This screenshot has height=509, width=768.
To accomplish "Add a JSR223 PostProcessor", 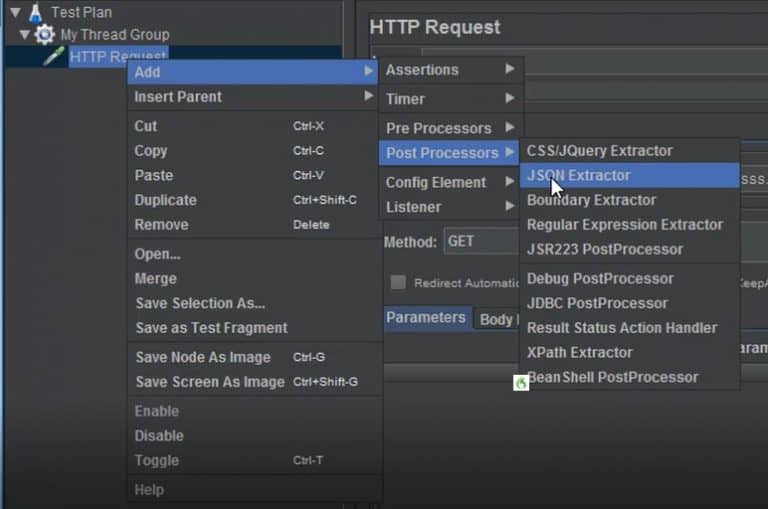I will (630, 249).
